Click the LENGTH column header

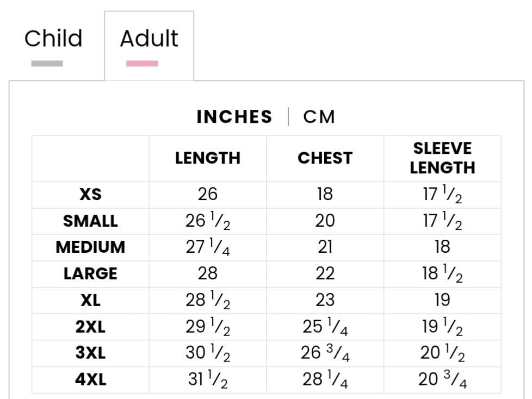(x=208, y=158)
